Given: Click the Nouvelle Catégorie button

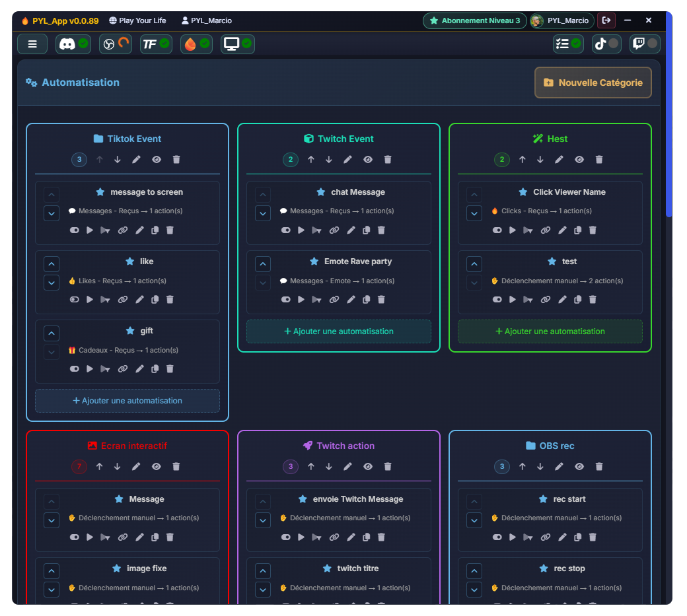Looking at the screenshot, I should 593,83.
